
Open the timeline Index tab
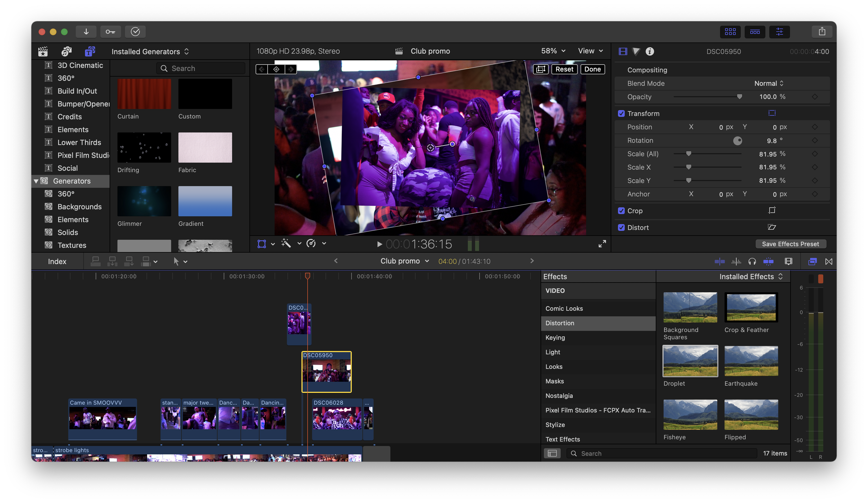click(57, 261)
